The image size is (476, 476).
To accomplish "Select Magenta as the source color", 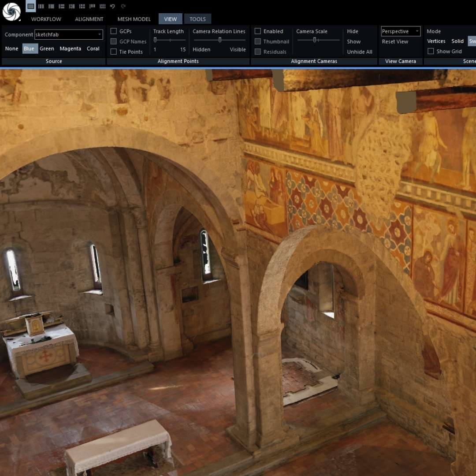I will [x=71, y=48].
